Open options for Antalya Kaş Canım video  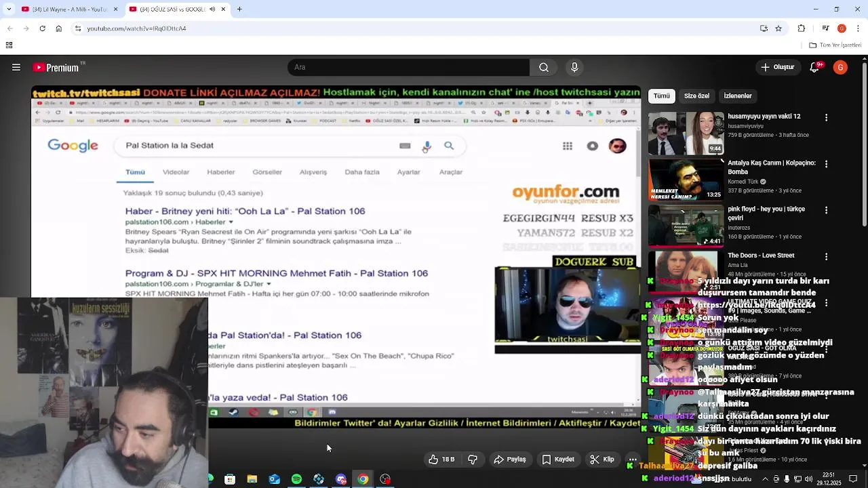[826, 164]
